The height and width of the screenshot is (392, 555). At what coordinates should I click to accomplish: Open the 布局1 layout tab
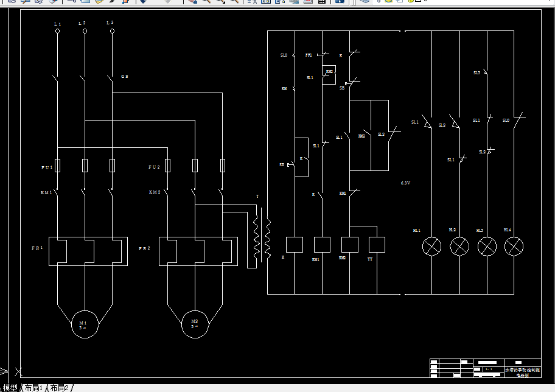pyautogui.click(x=33, y=388)
